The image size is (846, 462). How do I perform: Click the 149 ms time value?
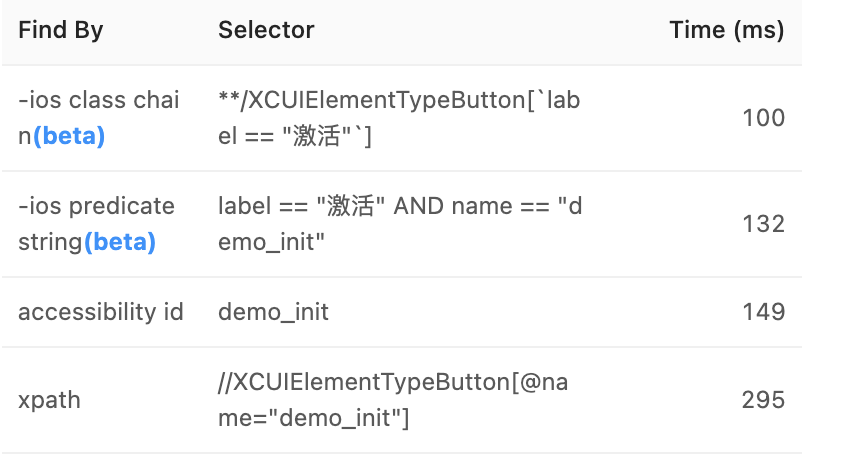(764, 312)
